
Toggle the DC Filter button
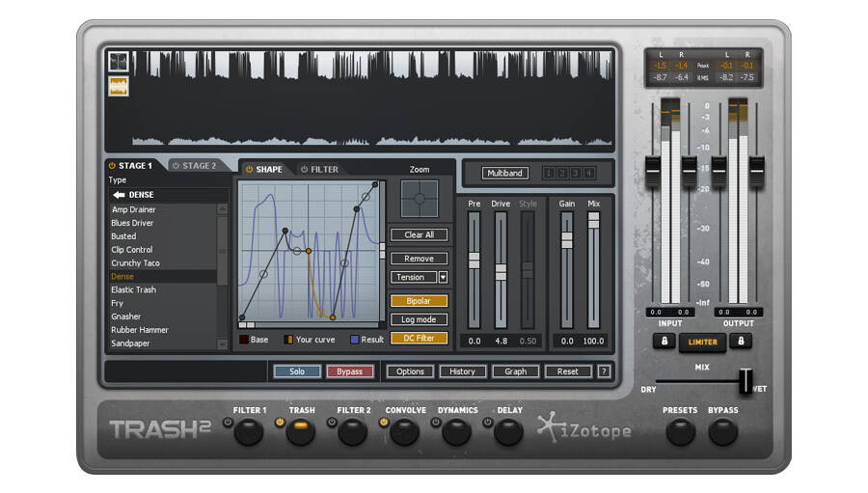click(x=420, y=338)
